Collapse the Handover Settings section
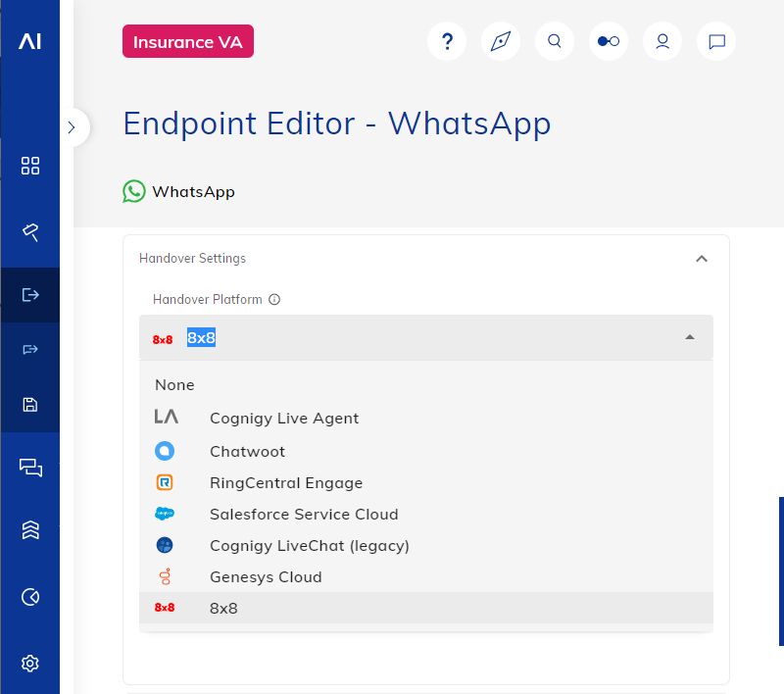The width and height of the screenshot is (784, 694). point(702,259)
